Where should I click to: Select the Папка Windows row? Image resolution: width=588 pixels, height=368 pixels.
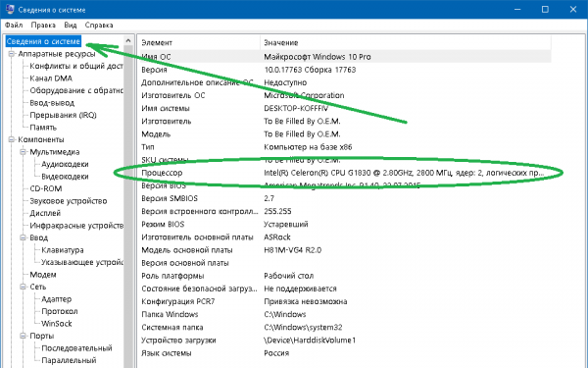345,314
